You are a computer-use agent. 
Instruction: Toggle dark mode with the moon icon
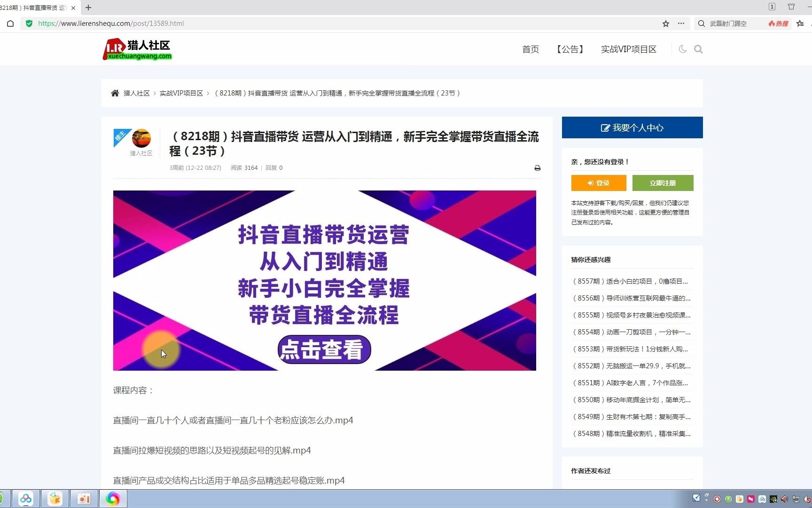[x=682, y=49]
